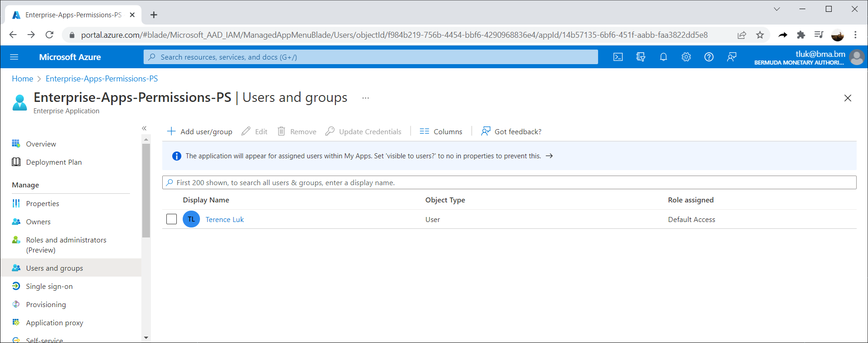
Task: Open the Azure portal hamburger menu
Action: pos(14,57)
